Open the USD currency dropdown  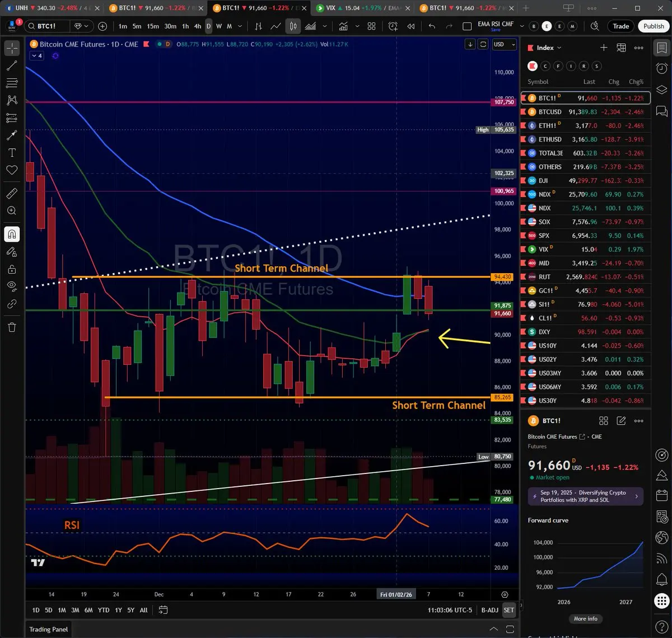(503, 44)
